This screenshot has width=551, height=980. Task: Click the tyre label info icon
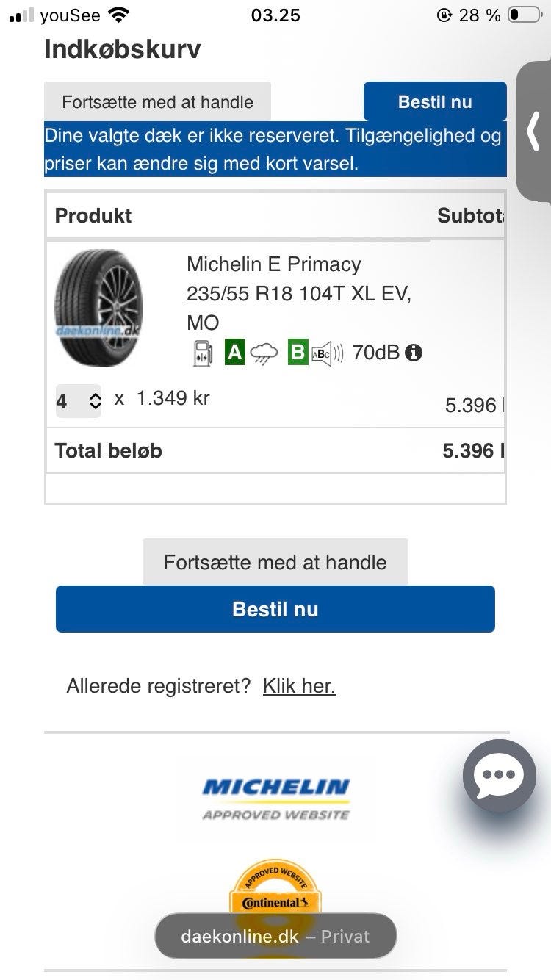pos(414,353)
